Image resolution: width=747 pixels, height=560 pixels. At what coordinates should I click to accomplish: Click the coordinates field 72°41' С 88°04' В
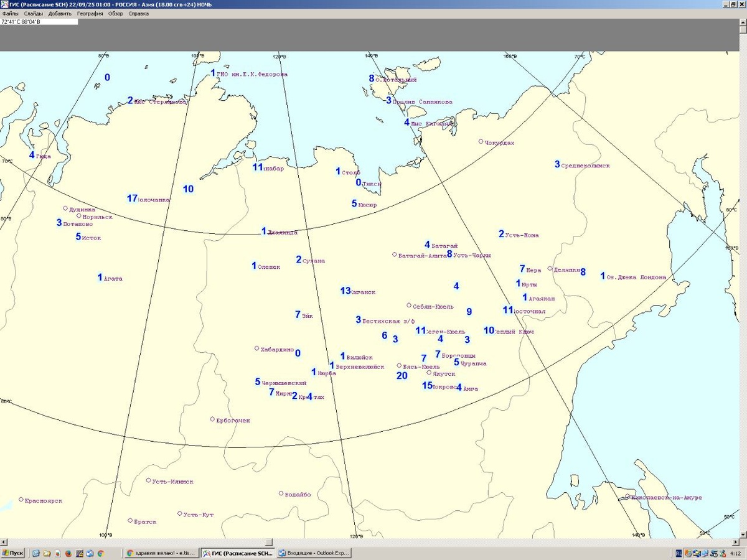pos(39,22)
